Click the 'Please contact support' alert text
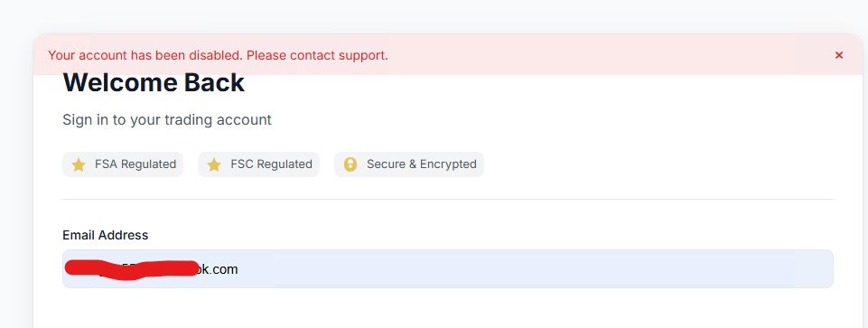The image size is (868, 328). pos(317,55)
